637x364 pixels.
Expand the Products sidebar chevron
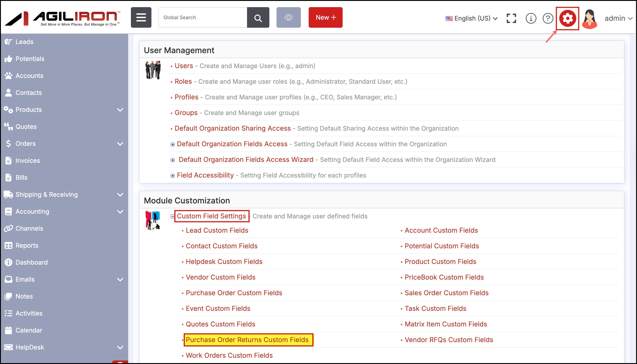[x=120, y=110]
